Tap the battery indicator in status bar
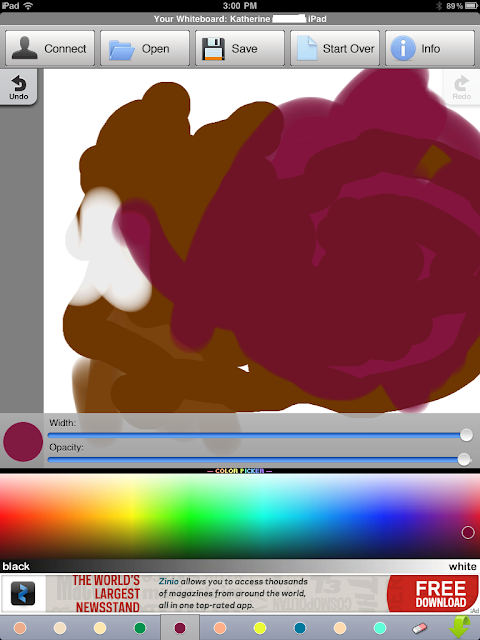This screenshot has width=480, height=640. click(x=471, y=6)
